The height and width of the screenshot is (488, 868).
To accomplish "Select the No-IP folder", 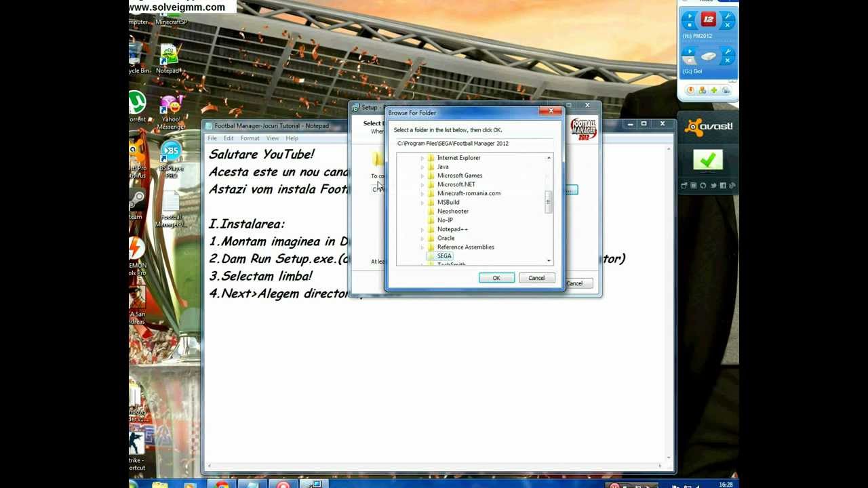I will pos(445,220).
